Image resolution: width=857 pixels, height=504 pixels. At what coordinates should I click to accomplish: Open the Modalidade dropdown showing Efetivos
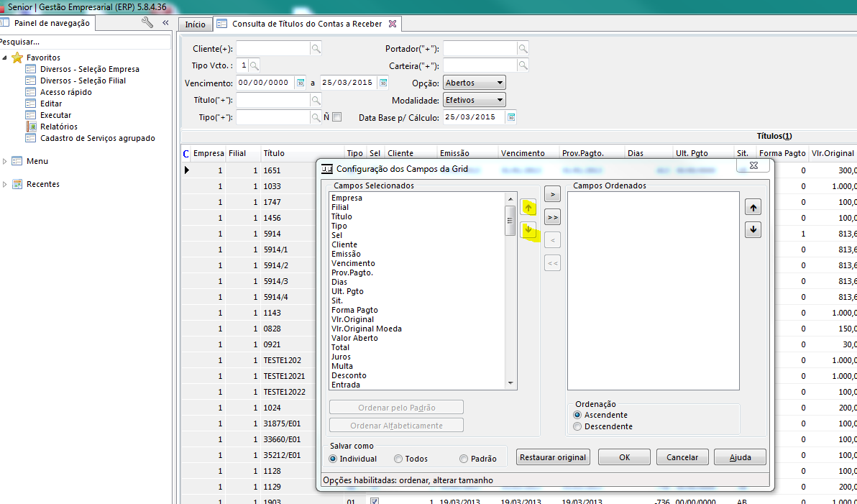click(x=475, y=100)
